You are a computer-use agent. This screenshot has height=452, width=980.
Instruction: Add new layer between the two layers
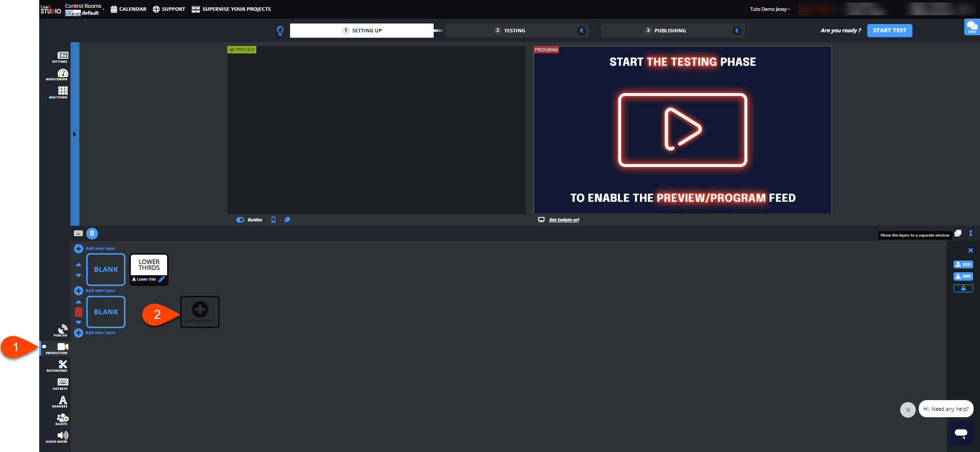click(x=95, y=291)
